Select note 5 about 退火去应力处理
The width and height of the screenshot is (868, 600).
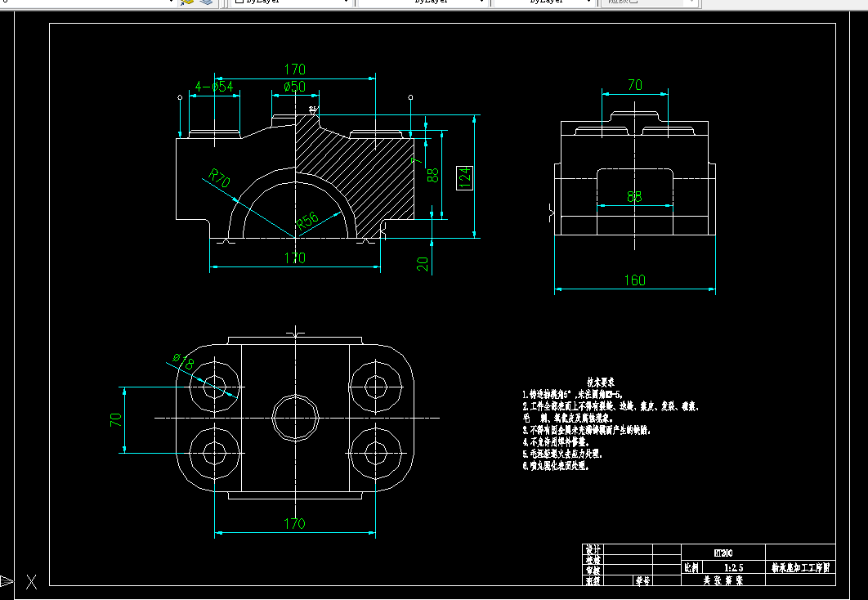pos(562,454)
